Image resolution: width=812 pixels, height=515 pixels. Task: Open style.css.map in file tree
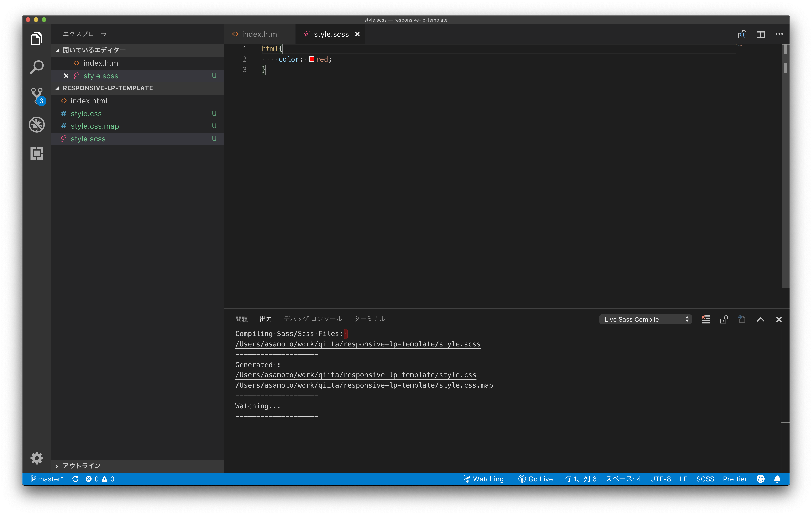137,126
